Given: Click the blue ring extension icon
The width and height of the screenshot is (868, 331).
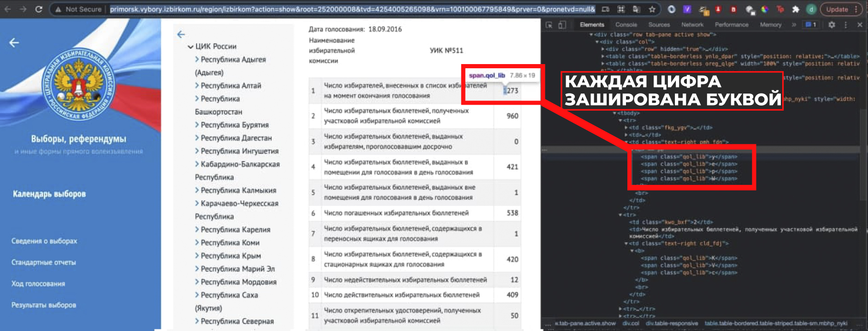Looking at the screenshot, I should coord(672,9).
